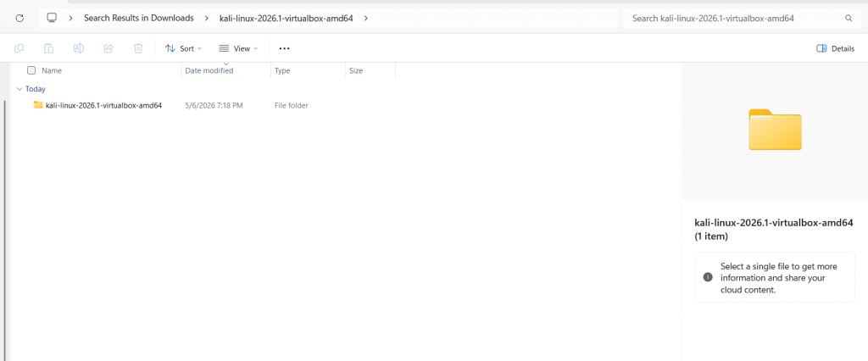
Task: Click Search Results in Downloads breadcrumb
Action: click(x=139, y=19)
